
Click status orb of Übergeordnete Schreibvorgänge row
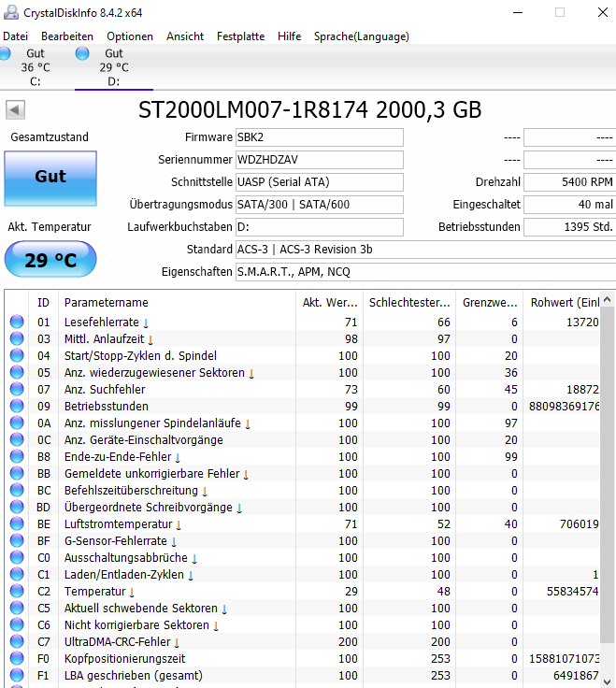point(17,507)
